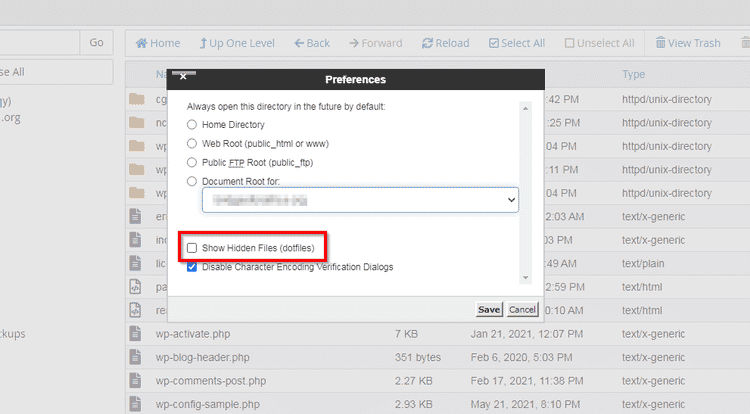Click the Back navigation arrow
The image size is (750, 414).
point(311,43)
